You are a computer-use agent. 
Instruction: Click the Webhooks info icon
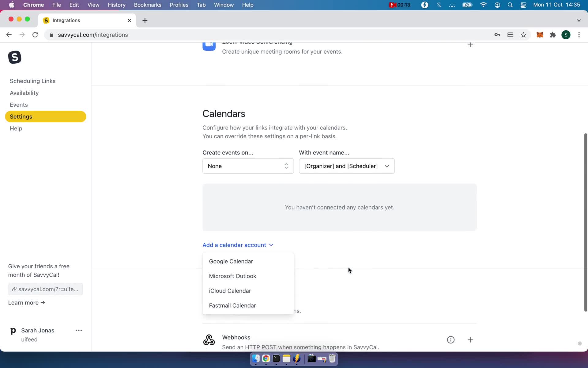[x=451, y=339]
